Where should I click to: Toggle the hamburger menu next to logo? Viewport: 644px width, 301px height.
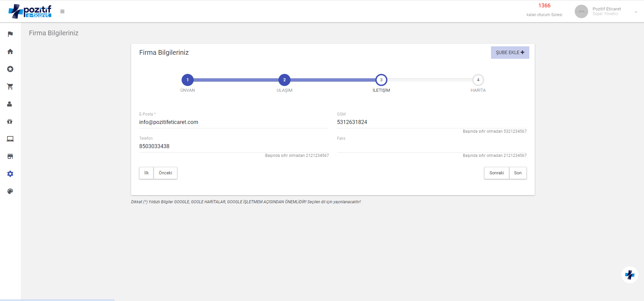pyautogui.click(x=62, y=11)
